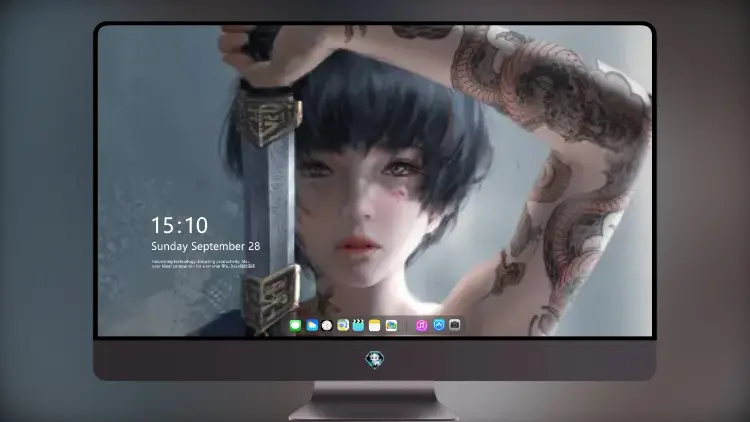Launch the green-yellow document app in the dock
This screenshot has height=422, width=750.
(343, 326)
